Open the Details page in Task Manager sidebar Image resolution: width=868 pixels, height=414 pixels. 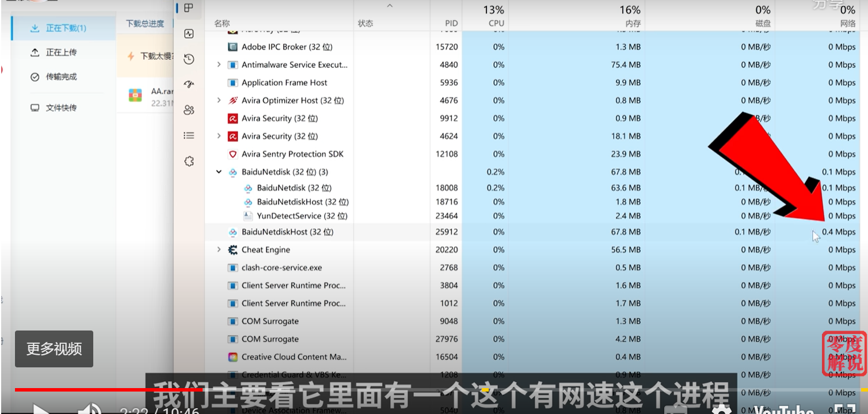pyautogui.click(x=189, y=136)
